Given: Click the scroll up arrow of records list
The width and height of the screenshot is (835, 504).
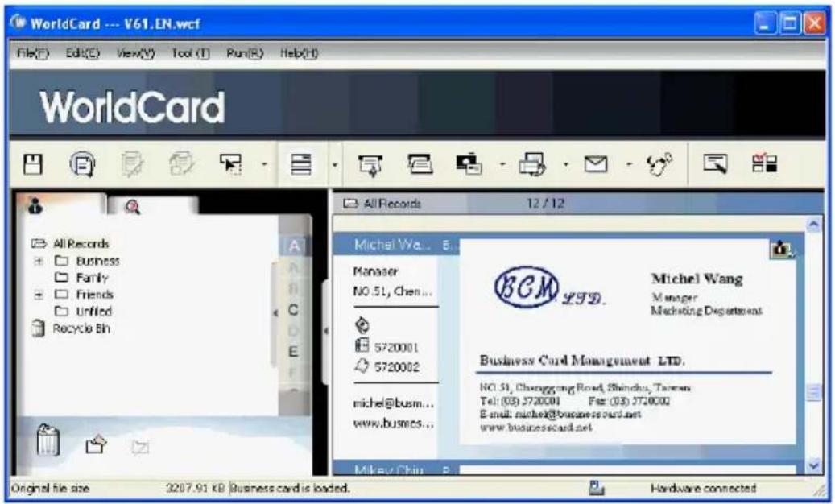Looking at the screenshot, I should pyautogui.click(x=814, y=225).
